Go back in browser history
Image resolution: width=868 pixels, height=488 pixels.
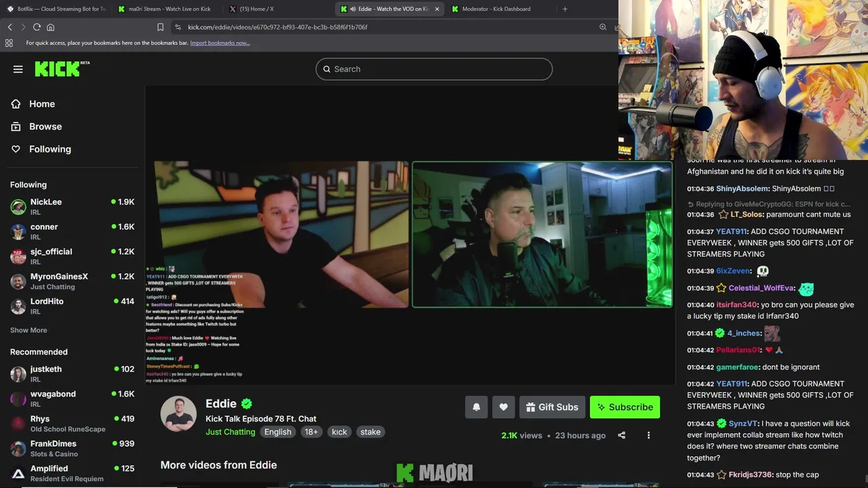click(9, 27)
